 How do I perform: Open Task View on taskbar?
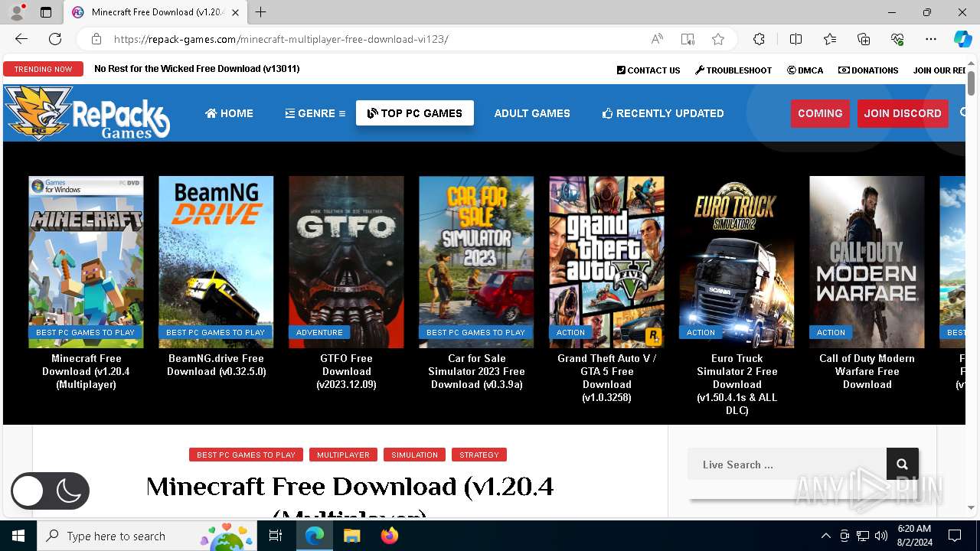click(x=276, y=536)
